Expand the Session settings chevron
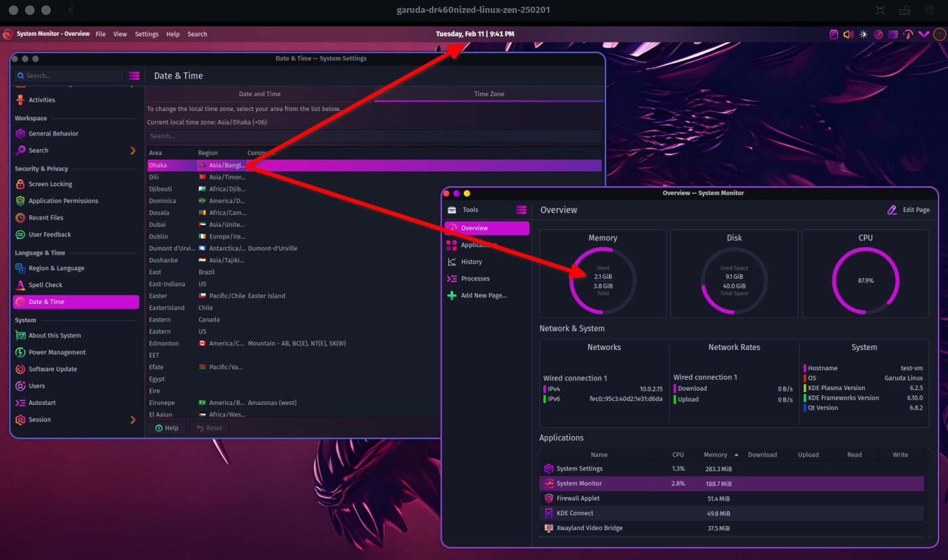Screen dimensions: 948x560 point(133,420)
